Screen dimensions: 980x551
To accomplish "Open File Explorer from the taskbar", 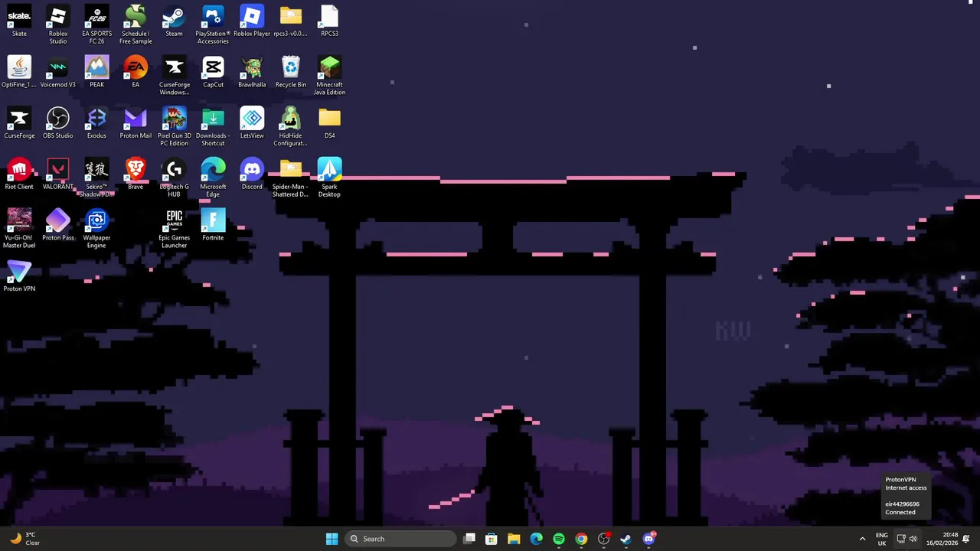I will coord(514,539).
